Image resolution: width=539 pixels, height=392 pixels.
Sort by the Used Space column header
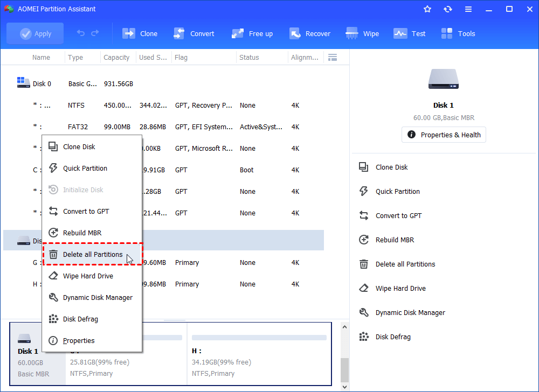click(154, 57)
